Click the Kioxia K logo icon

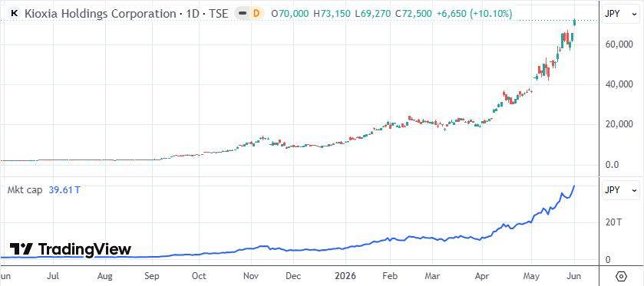[x=15, y=13]
